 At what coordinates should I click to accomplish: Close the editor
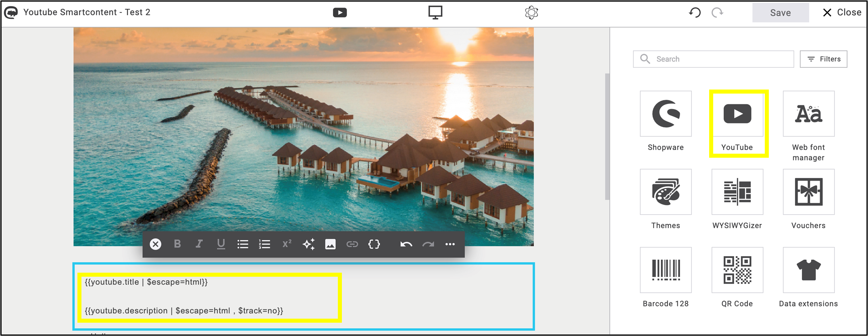842,13
